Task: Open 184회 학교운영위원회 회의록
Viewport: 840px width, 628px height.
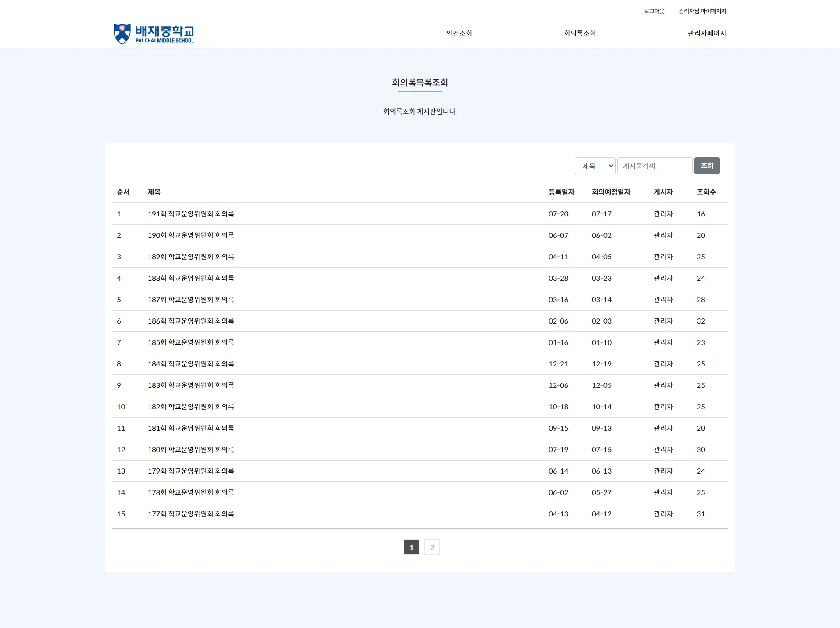Action: point(191,364)
